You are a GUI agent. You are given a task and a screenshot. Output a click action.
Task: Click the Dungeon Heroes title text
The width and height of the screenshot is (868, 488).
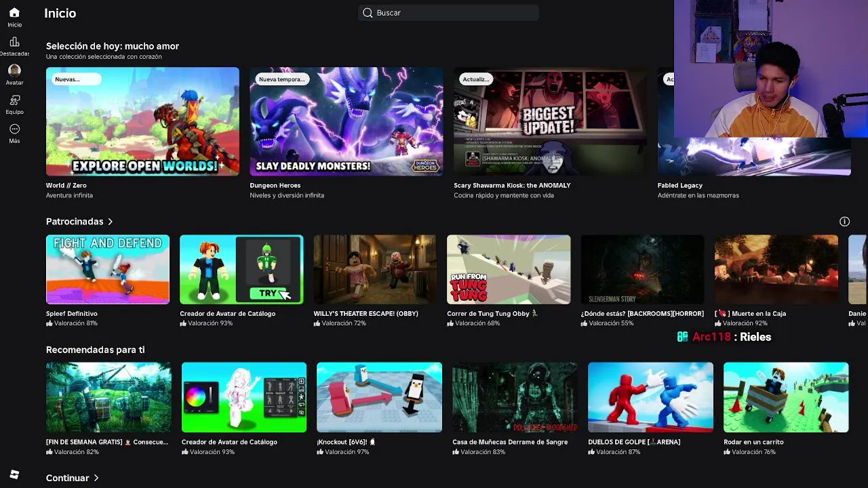pos(275,185)
